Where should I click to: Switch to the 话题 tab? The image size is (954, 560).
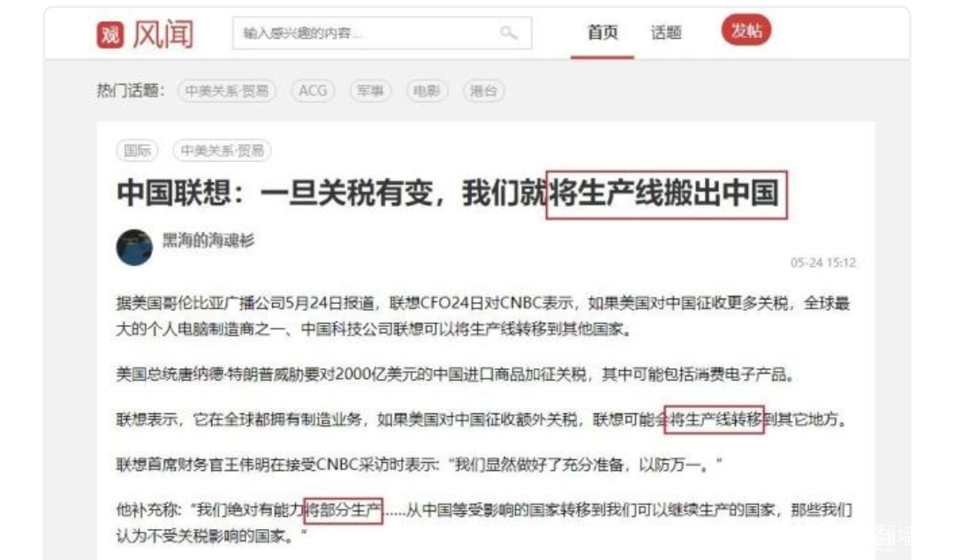(666, 33)
